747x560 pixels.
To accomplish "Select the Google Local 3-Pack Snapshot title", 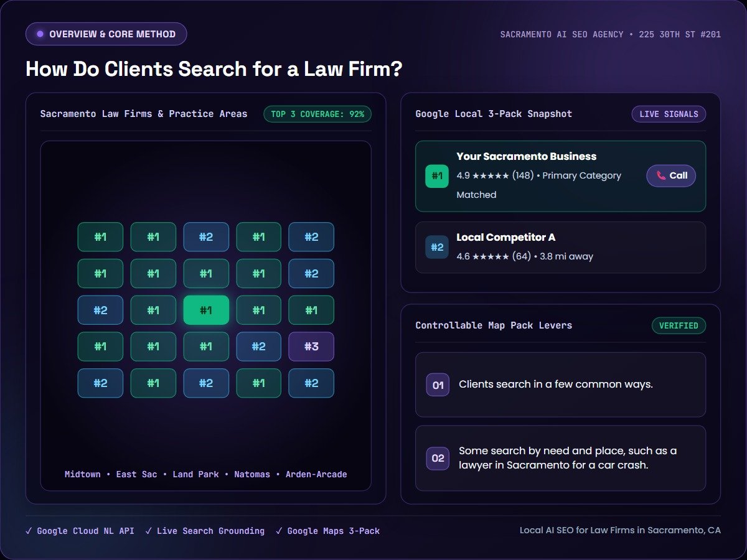I will tap(494, 114).
